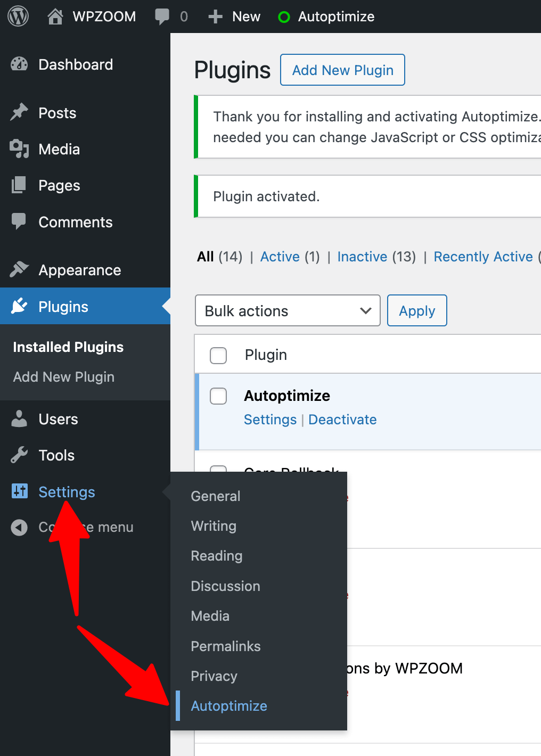Filter plugins by Recently Active
The image size is (541, 756).
[483, 257]
